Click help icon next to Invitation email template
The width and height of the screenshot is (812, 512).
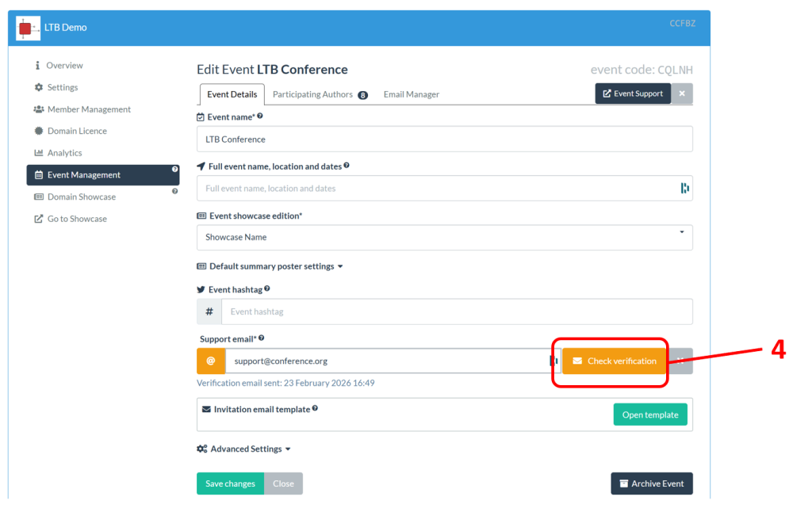click(315, 409)
